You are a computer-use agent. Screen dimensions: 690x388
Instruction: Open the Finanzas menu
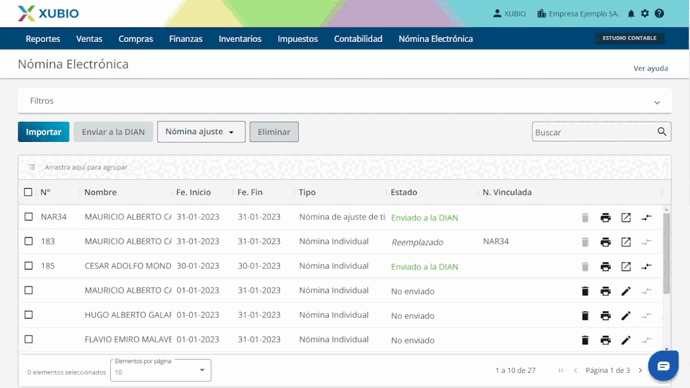186,39
